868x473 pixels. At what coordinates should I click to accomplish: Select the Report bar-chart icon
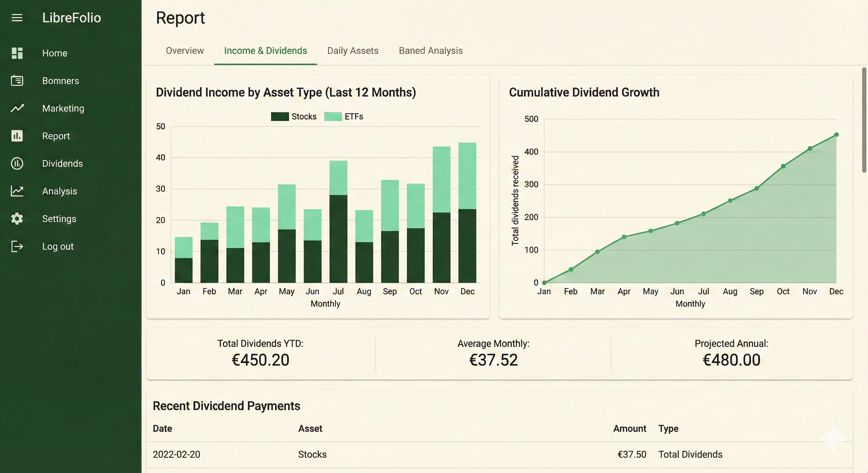point(17,136)
